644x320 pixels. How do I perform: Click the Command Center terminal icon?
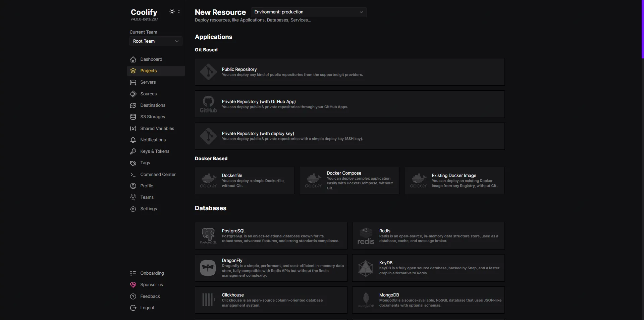point(133,175)
